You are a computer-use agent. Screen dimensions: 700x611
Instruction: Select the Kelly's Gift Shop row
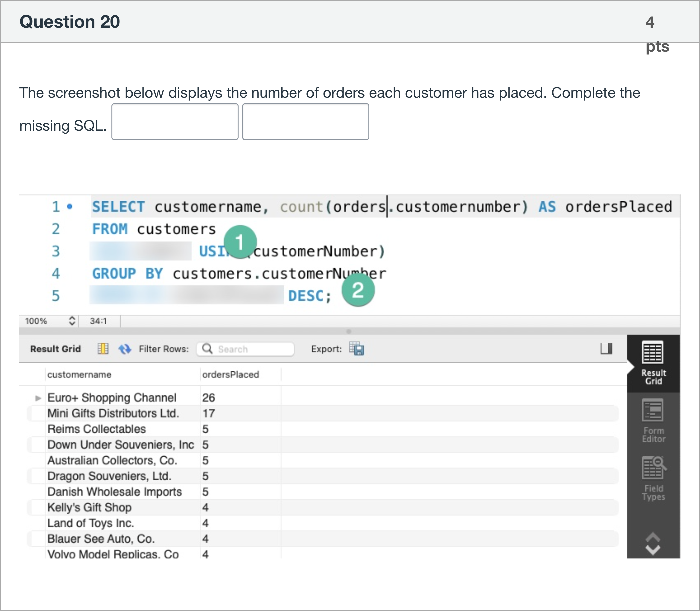point(323,507)
